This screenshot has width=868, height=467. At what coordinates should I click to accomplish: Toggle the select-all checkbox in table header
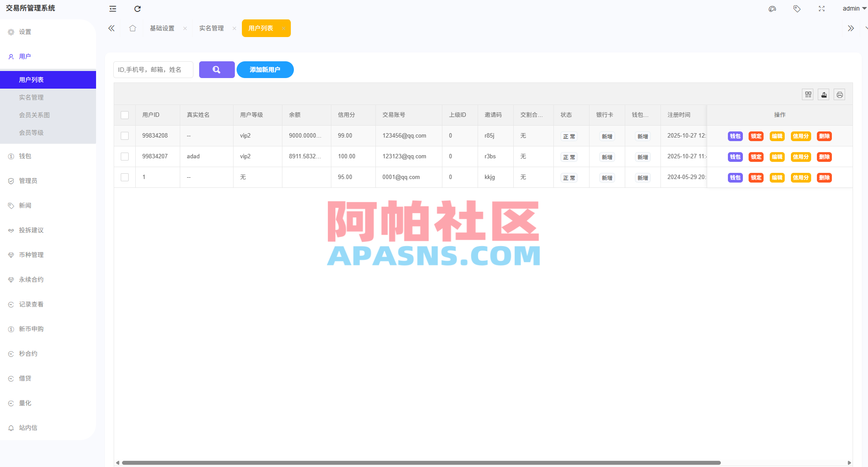125,115
